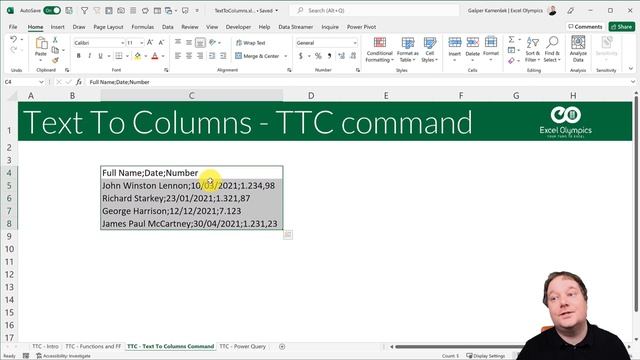Open the Formulas ribbon tab
This screenshot has height=360, width=640.
pos(142,27)
